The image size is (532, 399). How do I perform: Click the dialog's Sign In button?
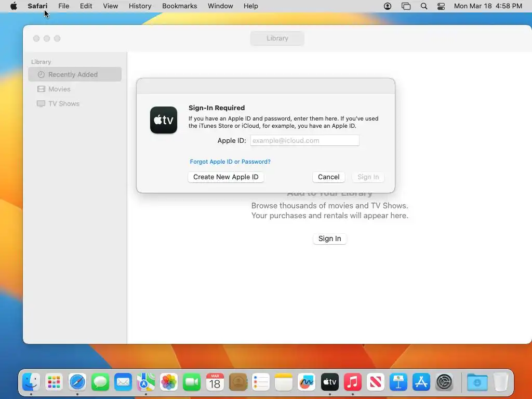[368, 177]
